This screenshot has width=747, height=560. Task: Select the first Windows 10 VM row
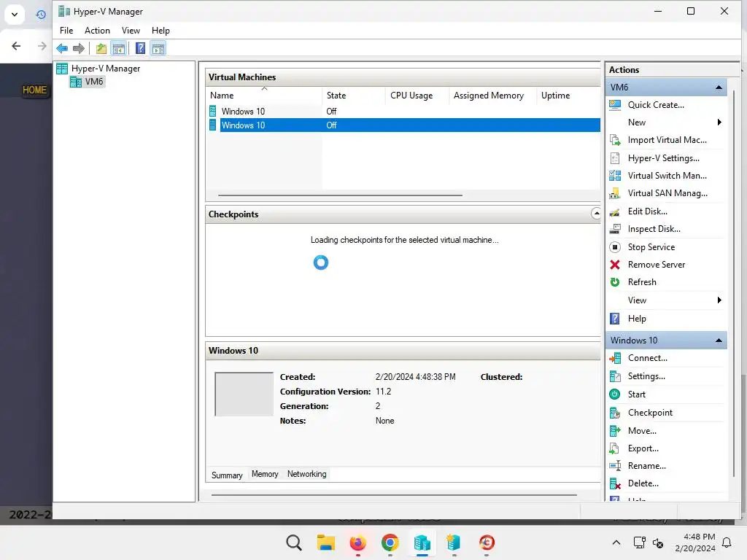coord(403,112)
